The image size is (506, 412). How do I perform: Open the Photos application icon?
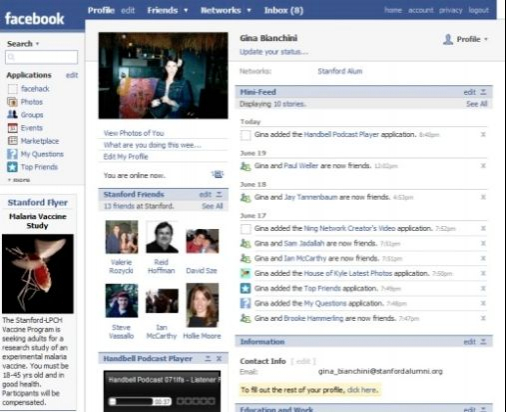tap(12, 102)
